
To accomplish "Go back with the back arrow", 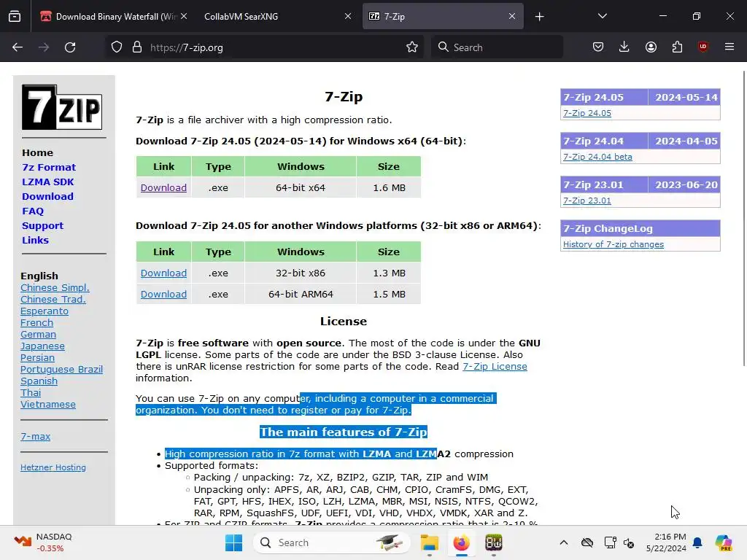I will coord(18,47).
